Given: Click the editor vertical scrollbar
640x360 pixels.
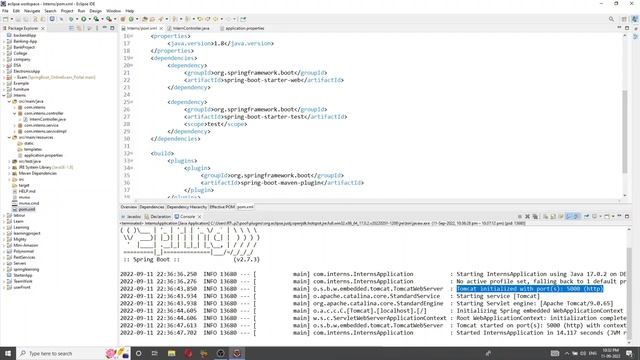Looking at the screenshot, I should point(624,131).
